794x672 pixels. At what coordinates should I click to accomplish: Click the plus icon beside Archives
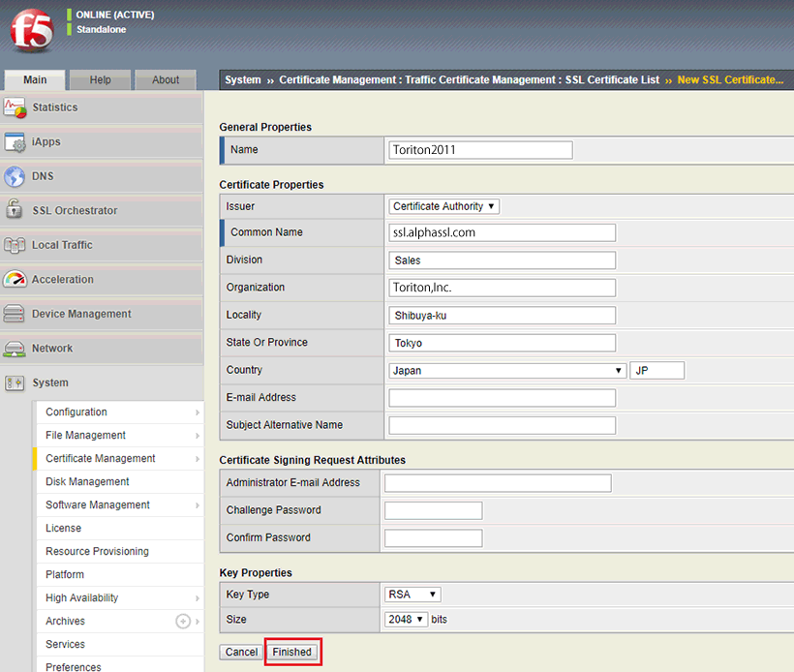click(183, 621)
